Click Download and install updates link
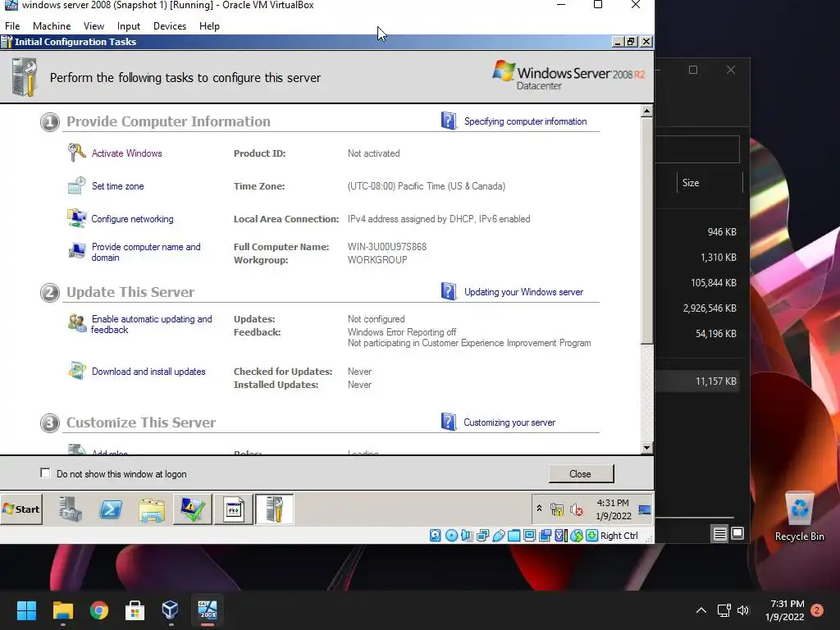 click(x=148, y=372)
